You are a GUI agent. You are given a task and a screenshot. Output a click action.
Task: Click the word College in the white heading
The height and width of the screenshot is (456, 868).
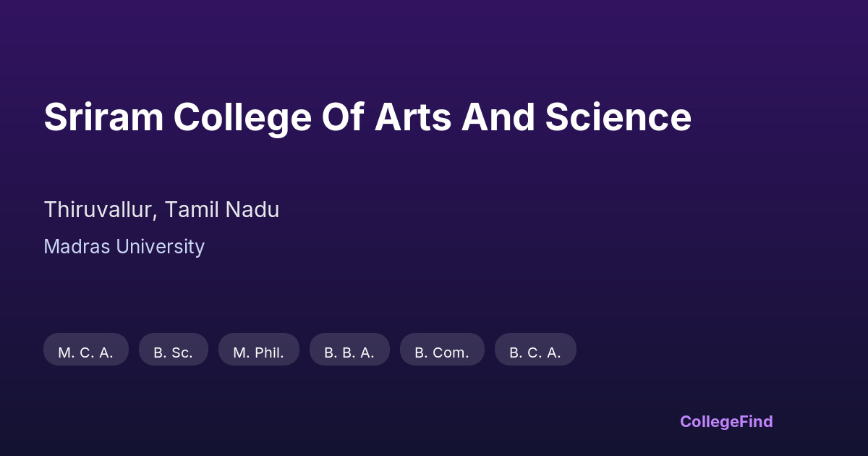click(x=242, y=117)
